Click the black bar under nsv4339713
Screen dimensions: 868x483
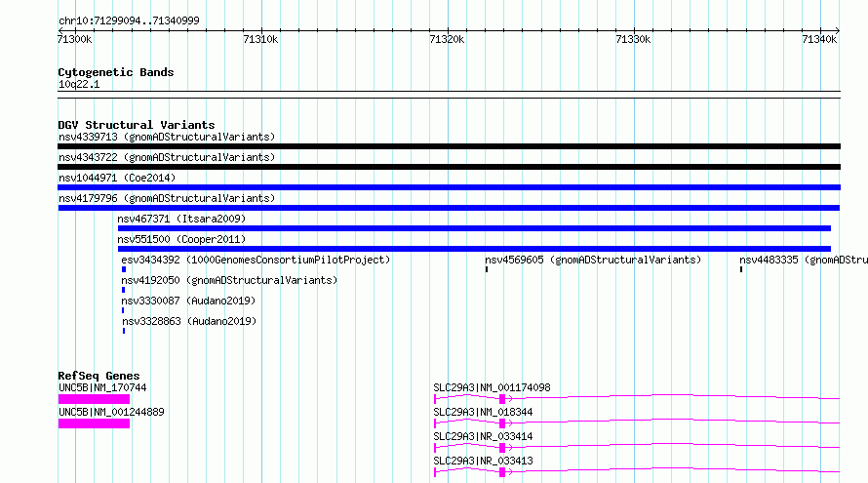(449, 146)
